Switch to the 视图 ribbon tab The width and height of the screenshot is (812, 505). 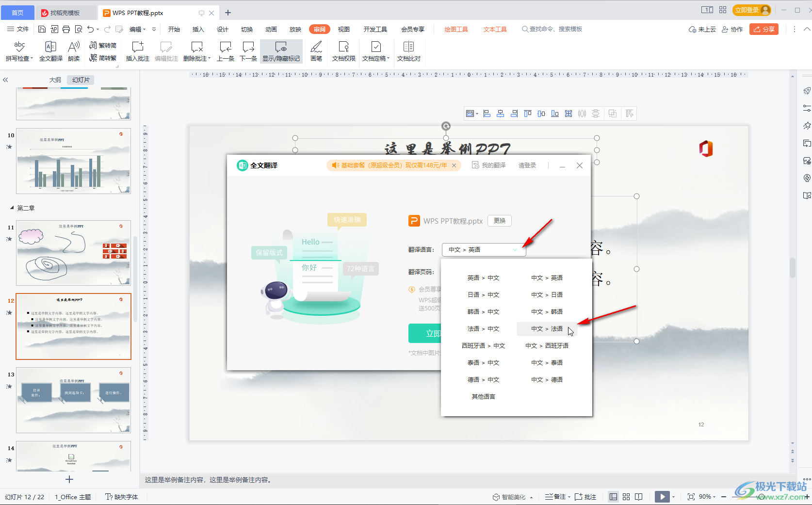coord(344,29)
